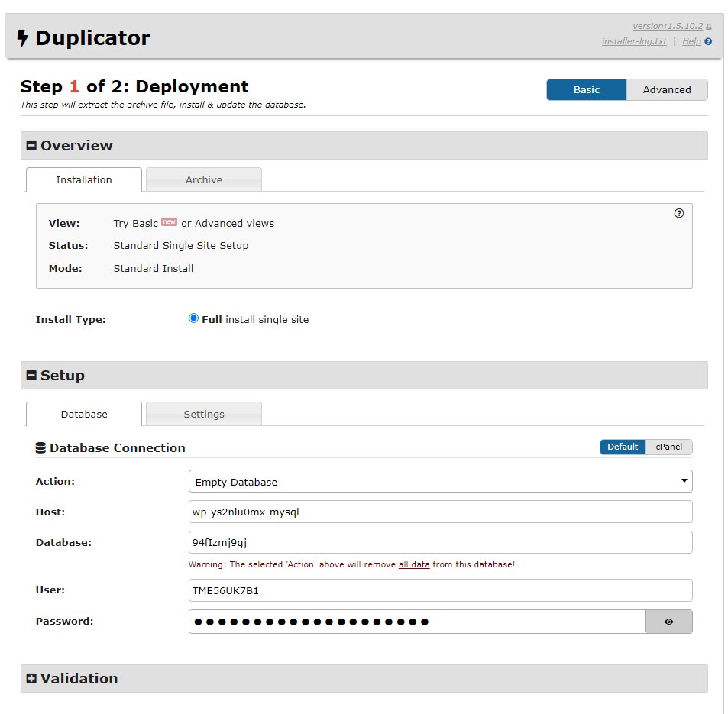728x714 pixels.
Task: Click the 'Status:' label in Overview
Action: 68,246
